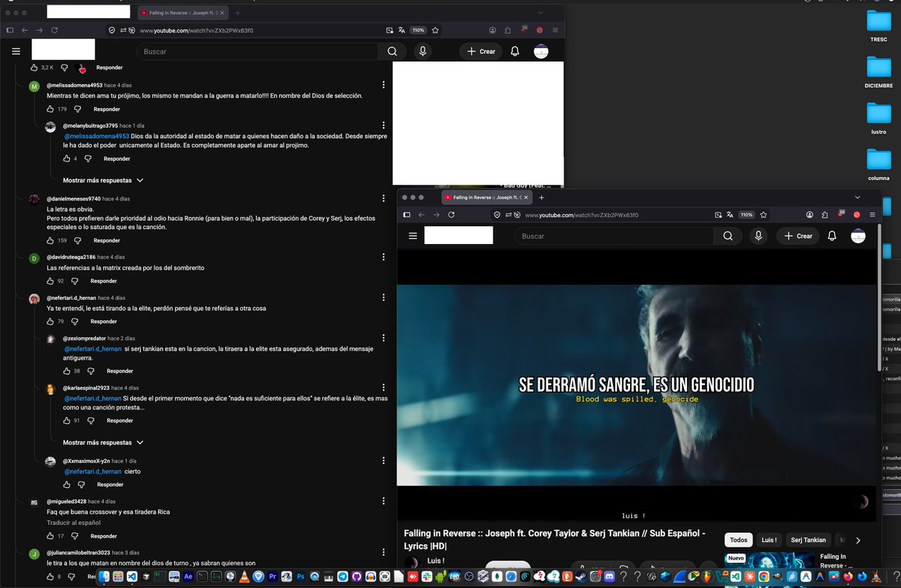Select Falling in Reverse tab in back window
The height and width of the screenshot is (588, 901).
[x=182, y=13]
